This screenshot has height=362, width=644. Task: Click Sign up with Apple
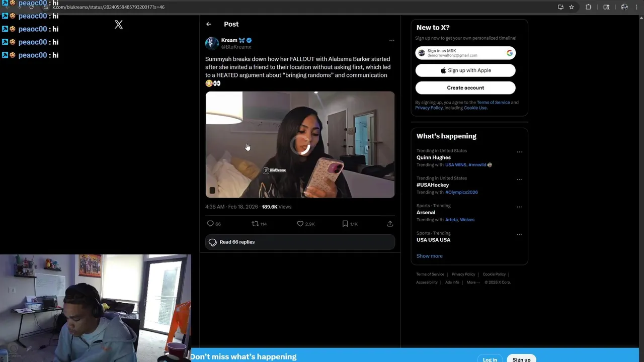pyautogui.click(x=465, y=70)
